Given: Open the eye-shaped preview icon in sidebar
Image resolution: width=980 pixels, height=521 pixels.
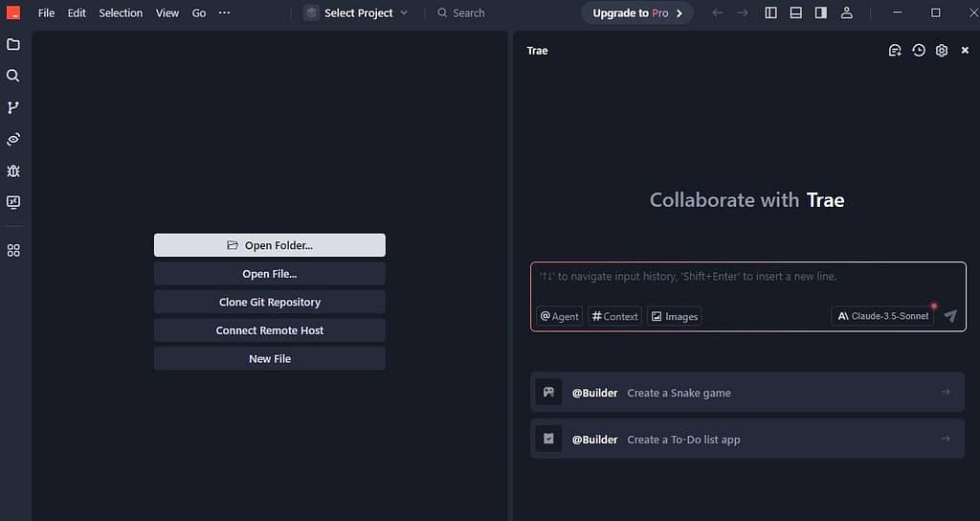Looking at the screenshot, I should [13, 139].
